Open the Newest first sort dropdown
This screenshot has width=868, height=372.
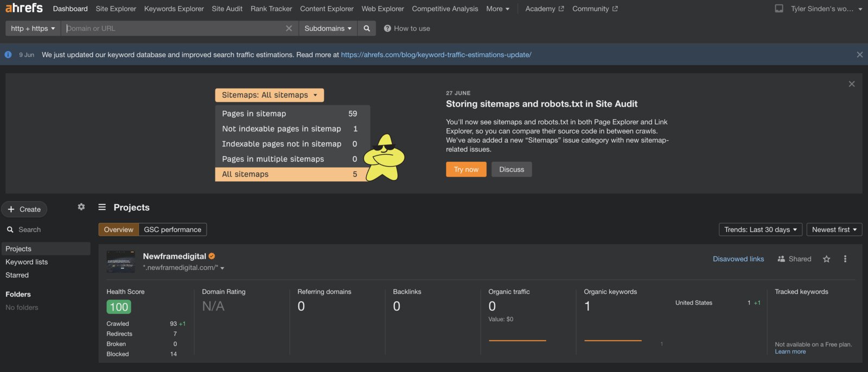pos(834,230)
